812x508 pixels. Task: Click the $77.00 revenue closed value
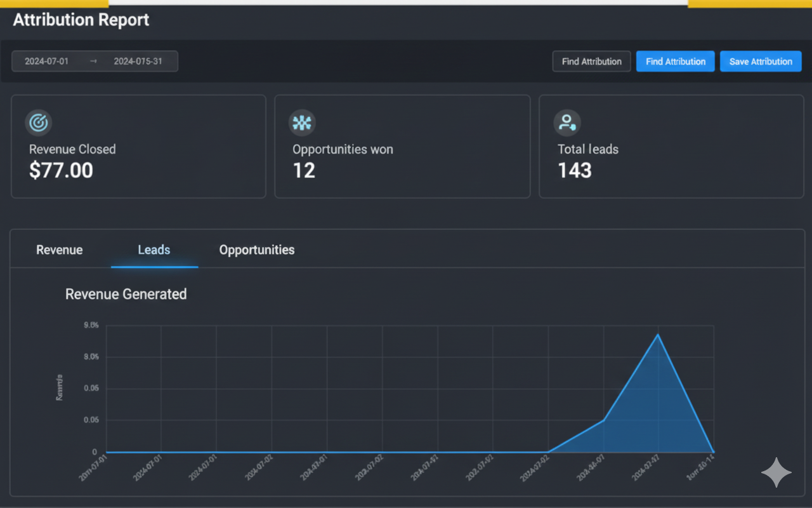pyautogui.click(x=61, y=170)
